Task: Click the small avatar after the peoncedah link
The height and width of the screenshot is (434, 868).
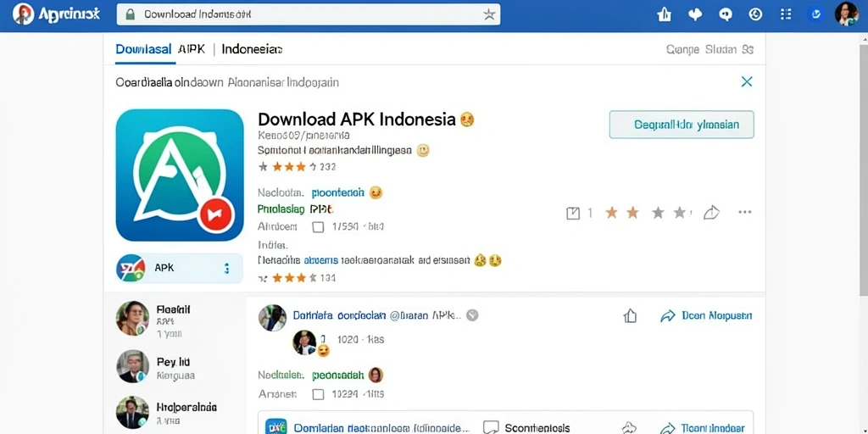Action: click(376, 375)
